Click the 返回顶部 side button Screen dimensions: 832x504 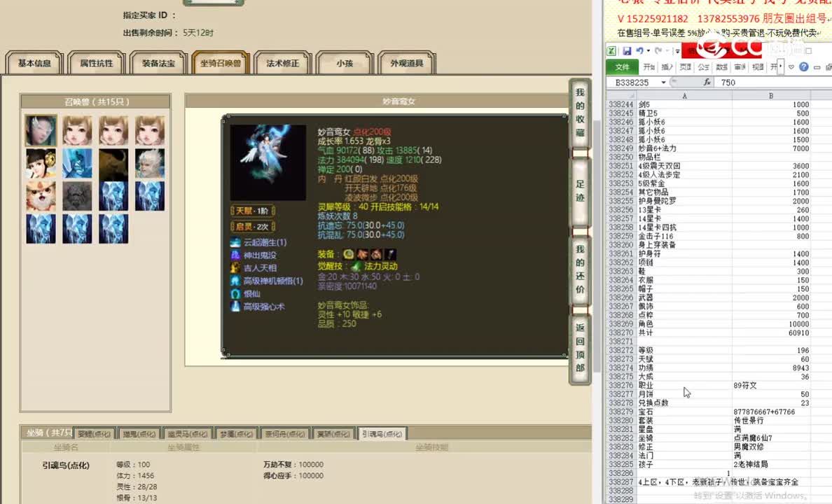point(580,348)
